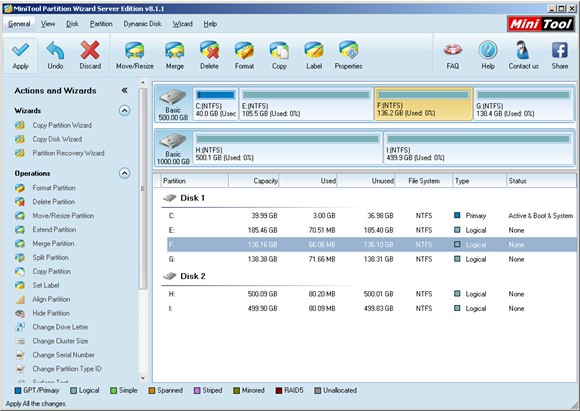Screen dimensions: 580x411
Task: Open the Dynamic Disk menu
Action: [x=142, y=24]
